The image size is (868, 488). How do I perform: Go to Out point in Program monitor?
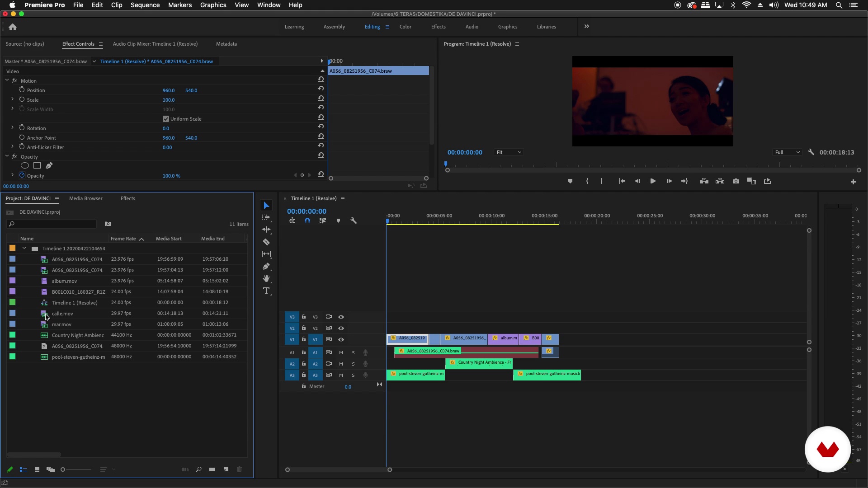685,181
